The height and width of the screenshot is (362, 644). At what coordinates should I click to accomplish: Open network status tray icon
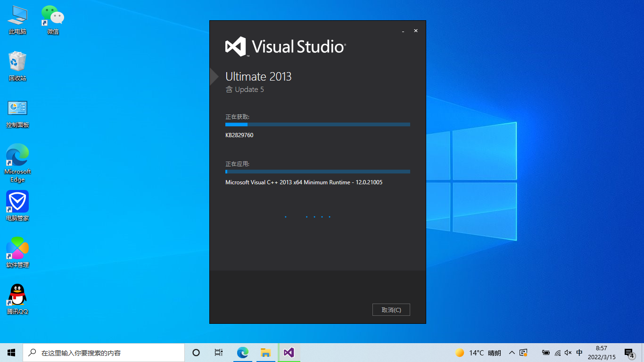coord(558,353)
